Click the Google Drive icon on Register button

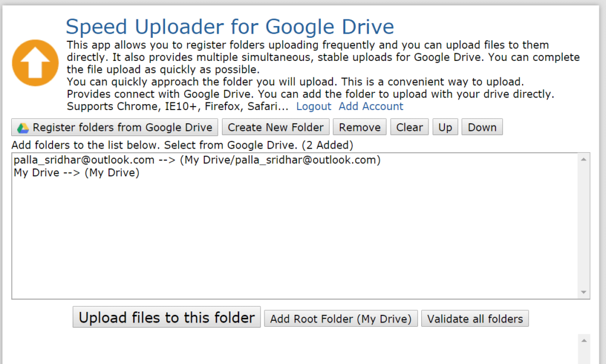23,128
